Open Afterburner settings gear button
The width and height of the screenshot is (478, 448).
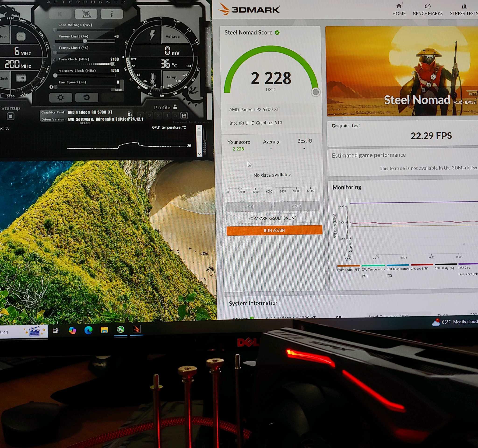(x=60, y=98)
